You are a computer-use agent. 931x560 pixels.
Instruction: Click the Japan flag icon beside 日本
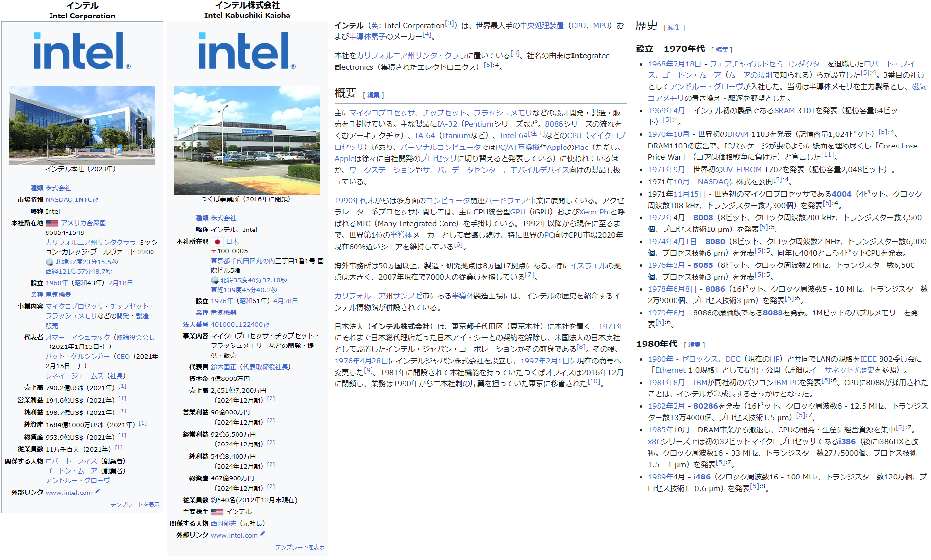coord(217,242)
